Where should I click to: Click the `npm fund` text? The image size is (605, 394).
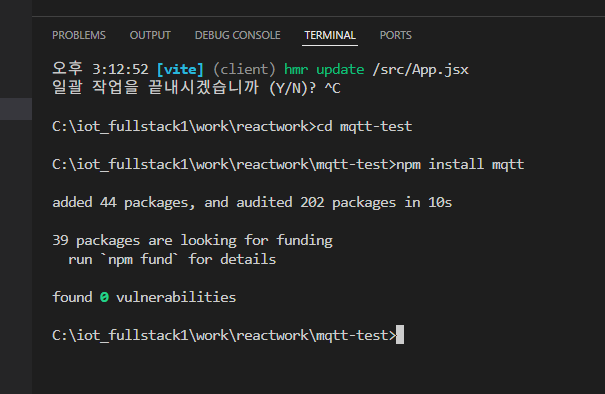(x=140, y=259)
